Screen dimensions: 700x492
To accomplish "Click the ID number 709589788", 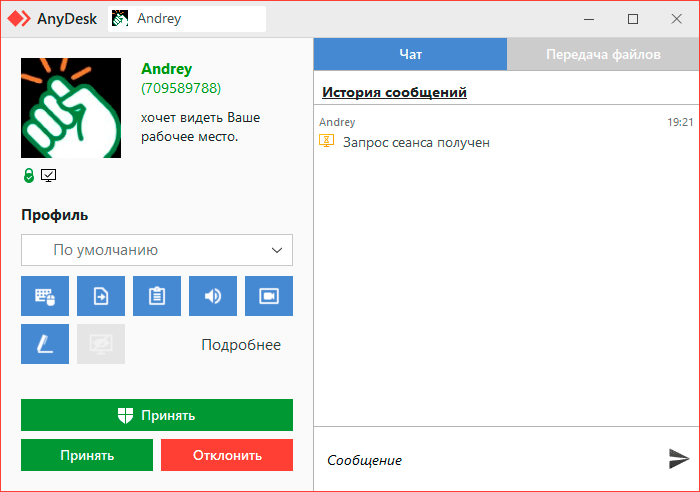I will (181, 88).
